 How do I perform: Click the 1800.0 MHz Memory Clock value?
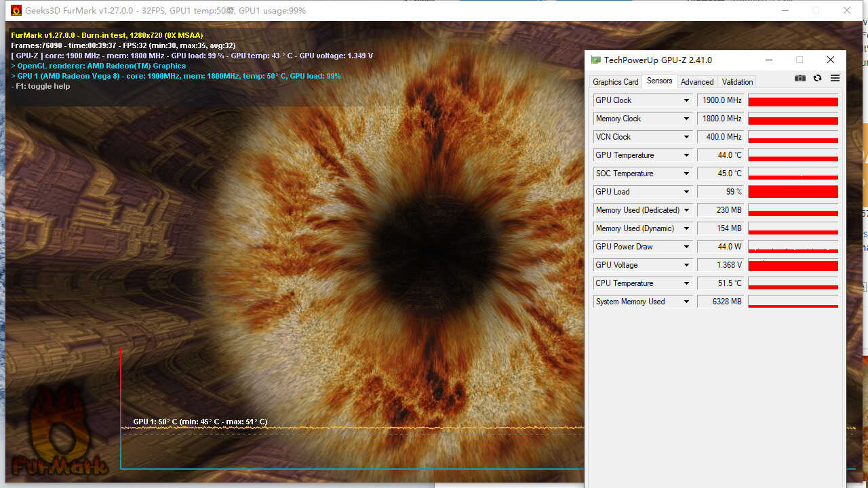(x=720, y=119)
